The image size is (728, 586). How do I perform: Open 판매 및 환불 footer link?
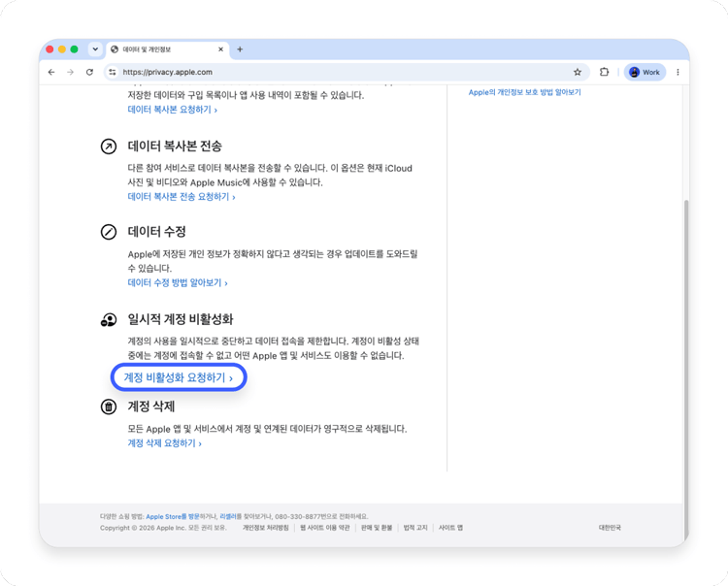coord(377,528)
